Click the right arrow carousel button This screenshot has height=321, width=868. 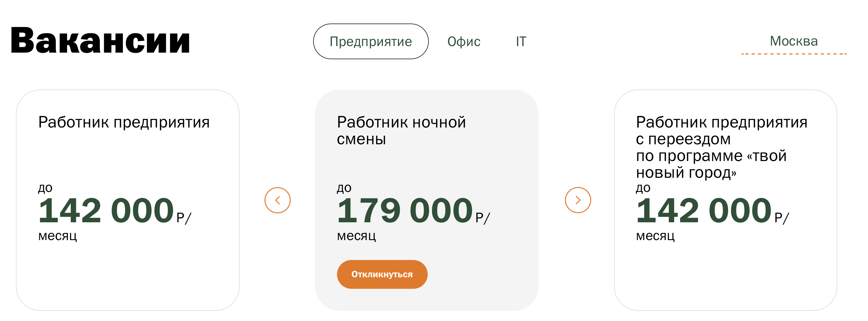coord(578,200)
